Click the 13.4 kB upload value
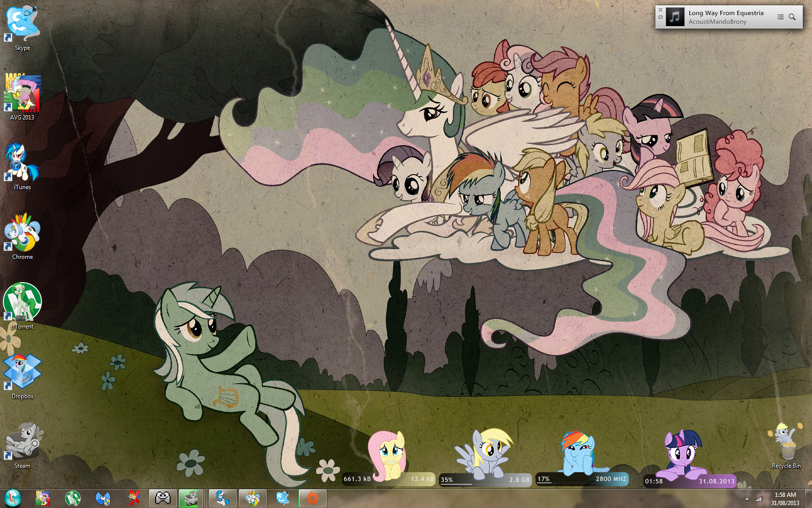 [x=422, y=479]
